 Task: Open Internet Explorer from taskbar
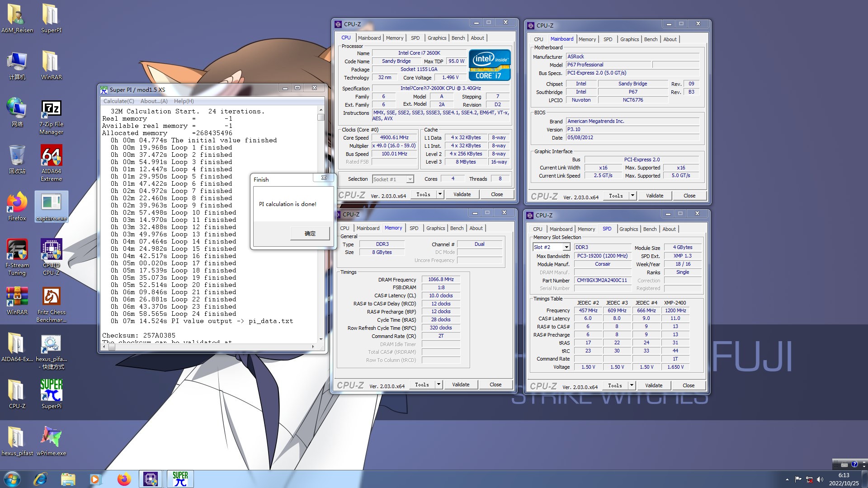(x=40, y=479)
